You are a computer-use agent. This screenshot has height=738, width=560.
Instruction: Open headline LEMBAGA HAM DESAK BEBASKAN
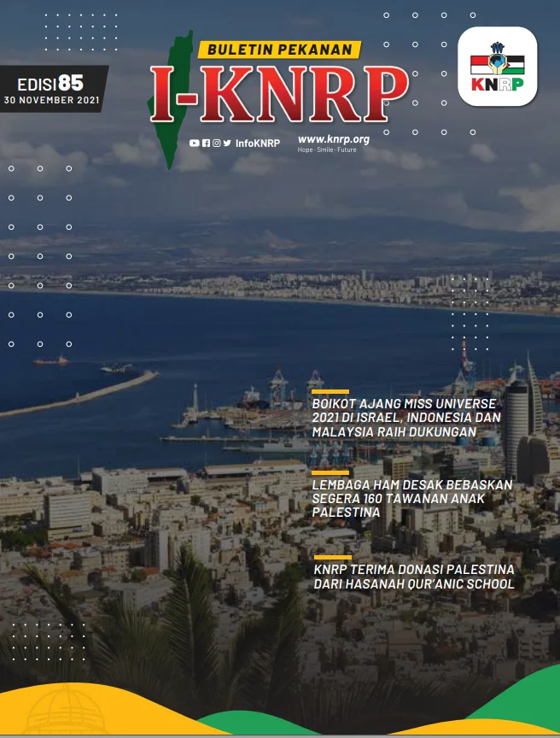click(411, 499)
